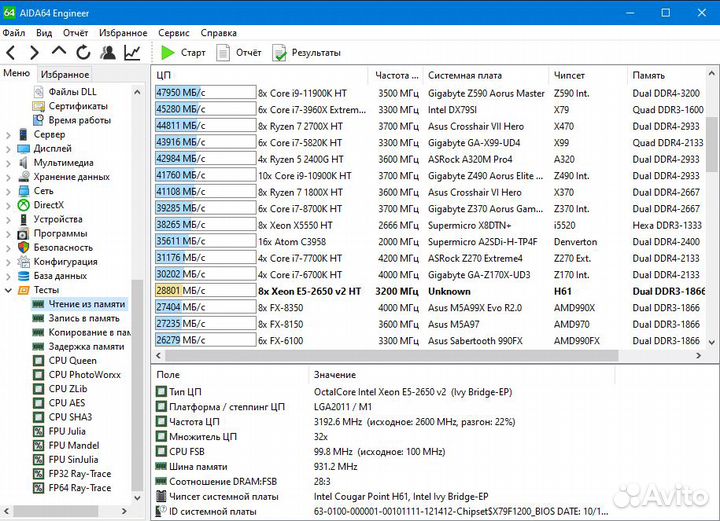Select the 8x Xeon E5-2650 v2 HT row

point(430,291)
